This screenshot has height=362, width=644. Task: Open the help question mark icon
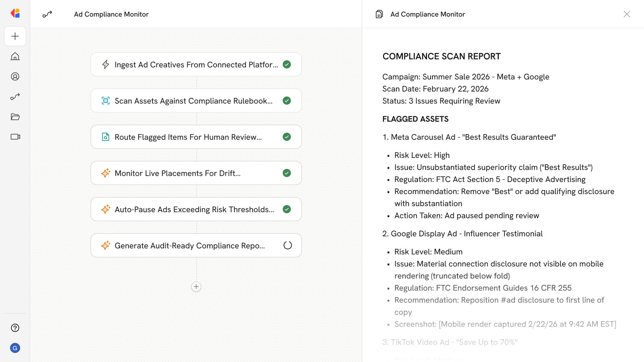(x=15, y=328)
